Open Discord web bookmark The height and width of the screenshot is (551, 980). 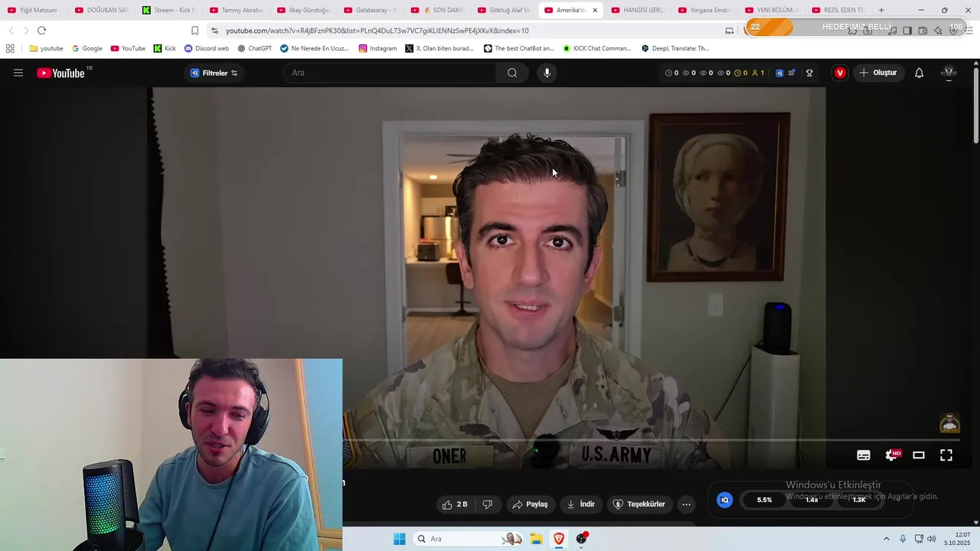tap(207, 48)
